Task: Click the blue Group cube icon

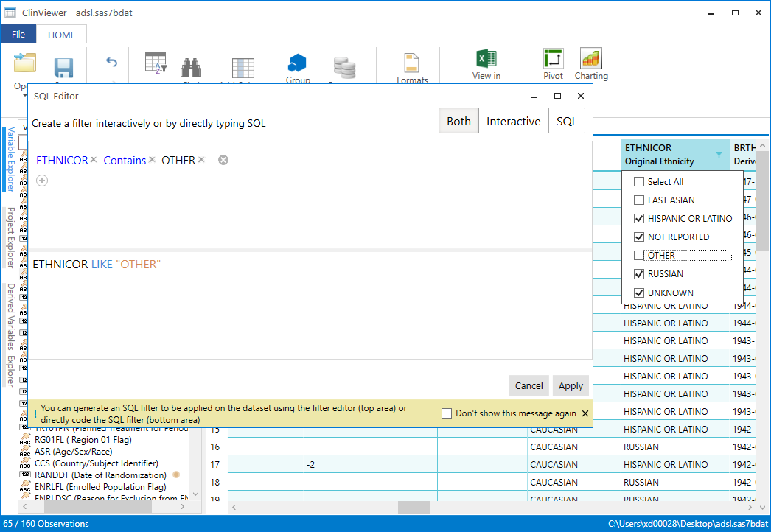Action: [297, 63]
